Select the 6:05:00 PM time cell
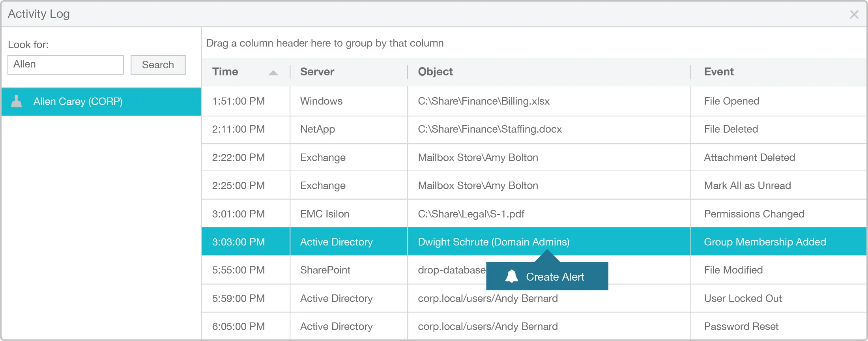Viewport: 868px width, 341px height. [246, 326]
